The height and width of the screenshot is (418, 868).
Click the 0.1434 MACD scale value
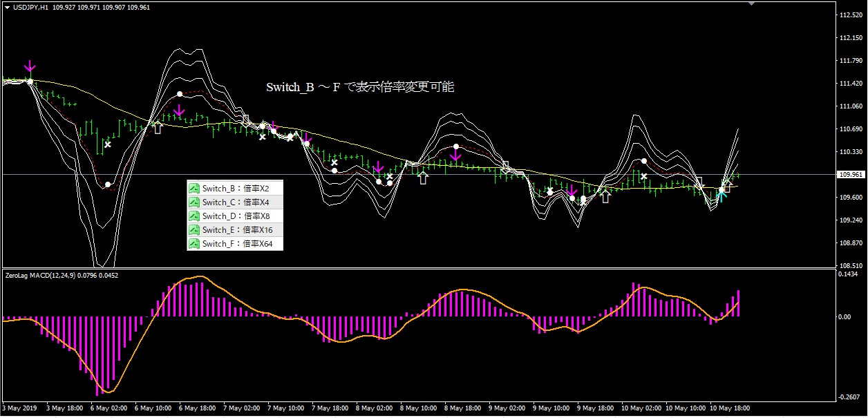coord(847,274)
